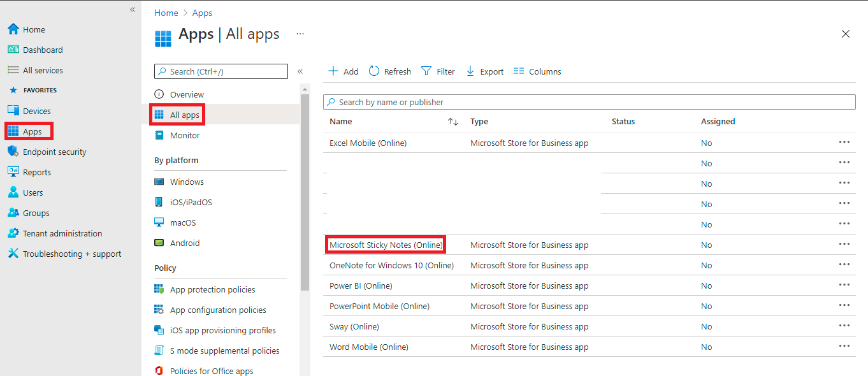Click the Groups people icon
Viewport: 868px width, 376px height.
pos(13,213)
